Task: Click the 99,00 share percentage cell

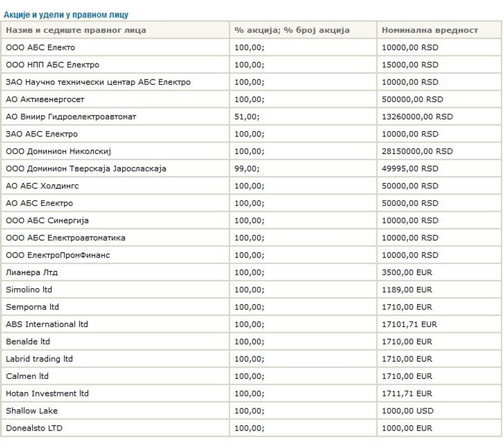Action: (247, 168)
